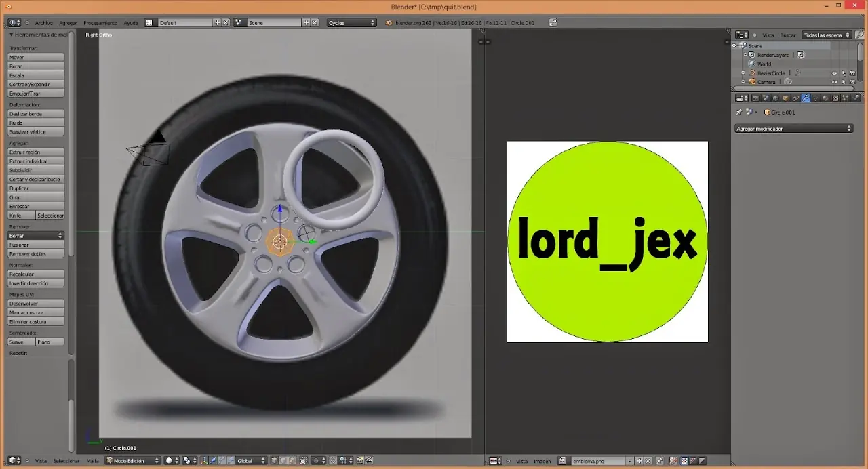This screenshot has height=469, width=868.
Task: Open the Particles properties tab
Action: click(845, 98)
